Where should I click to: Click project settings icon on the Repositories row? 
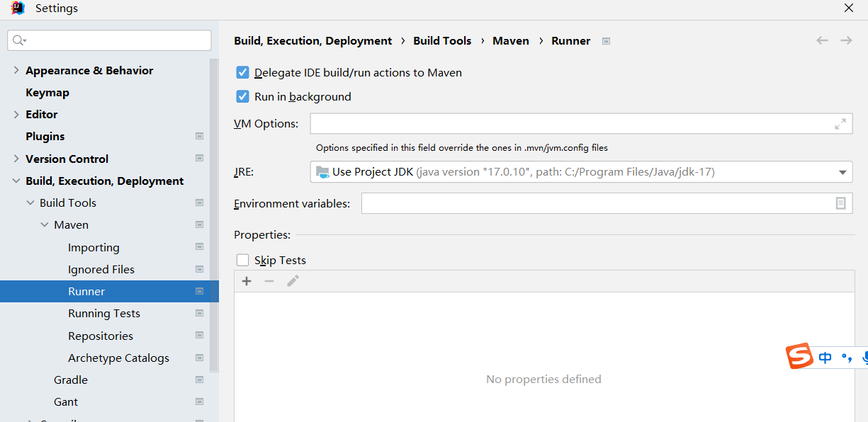pos(199,336)
